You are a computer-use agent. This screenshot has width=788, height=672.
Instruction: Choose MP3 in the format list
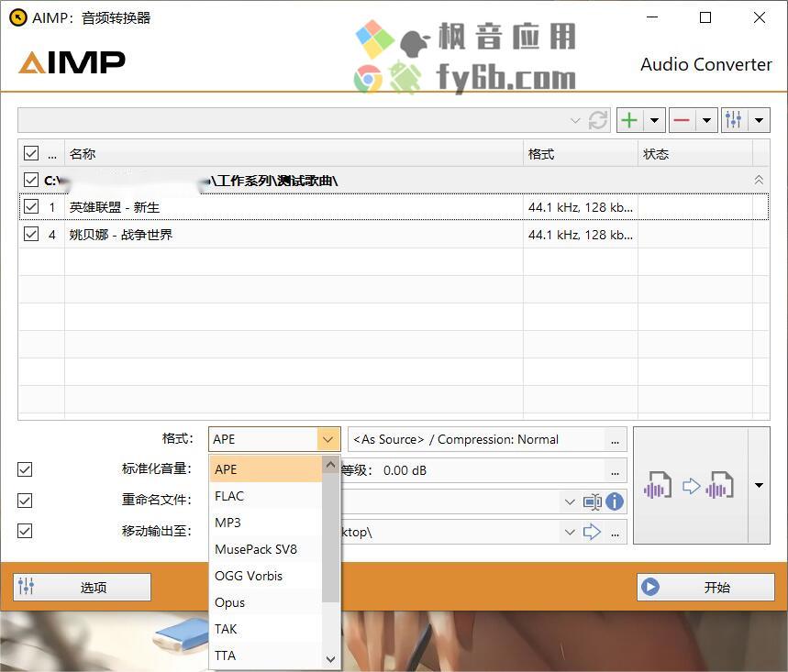pos(265,523)
